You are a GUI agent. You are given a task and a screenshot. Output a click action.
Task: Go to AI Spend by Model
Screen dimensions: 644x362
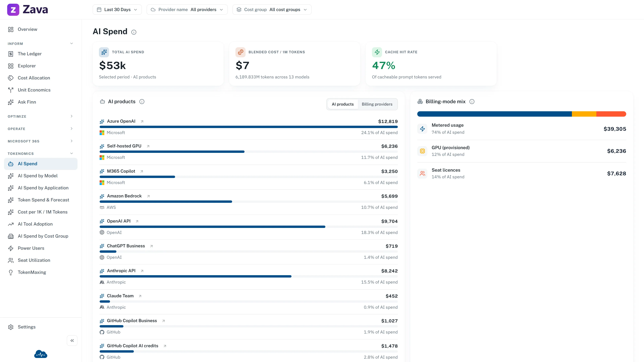click(x=41, y=176)
